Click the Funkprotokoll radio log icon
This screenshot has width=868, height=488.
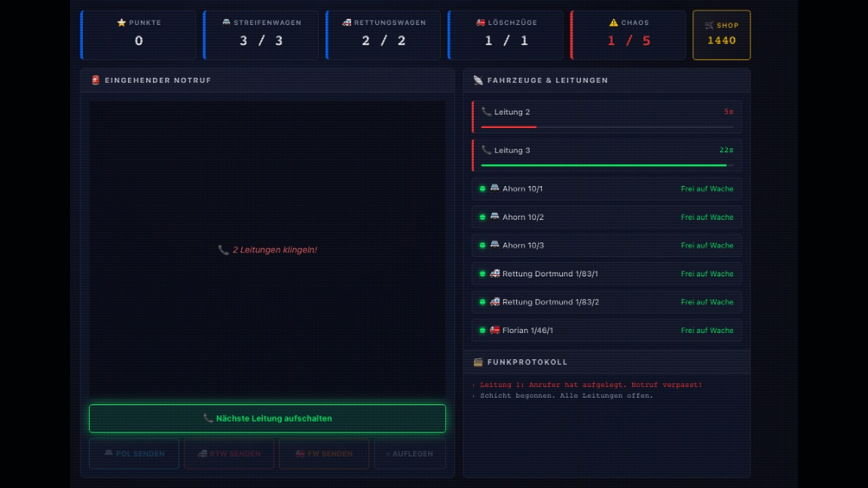(x=478, y=361)
